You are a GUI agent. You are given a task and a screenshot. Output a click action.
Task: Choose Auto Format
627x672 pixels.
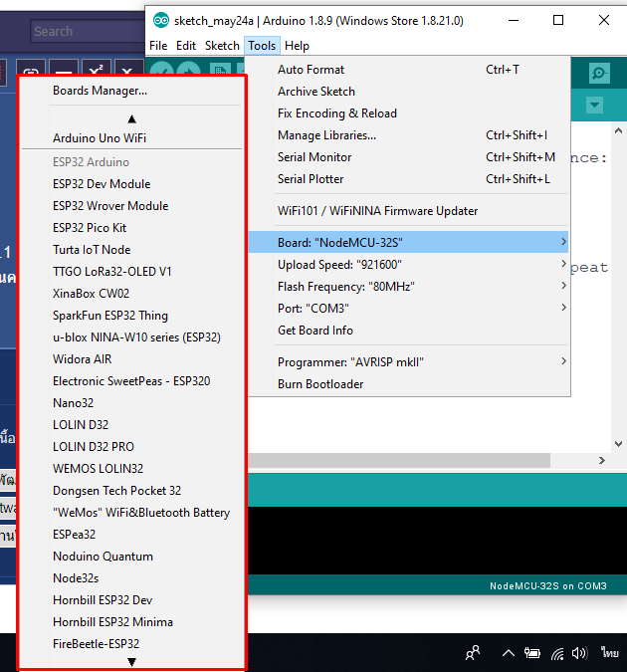pos(409,70)
